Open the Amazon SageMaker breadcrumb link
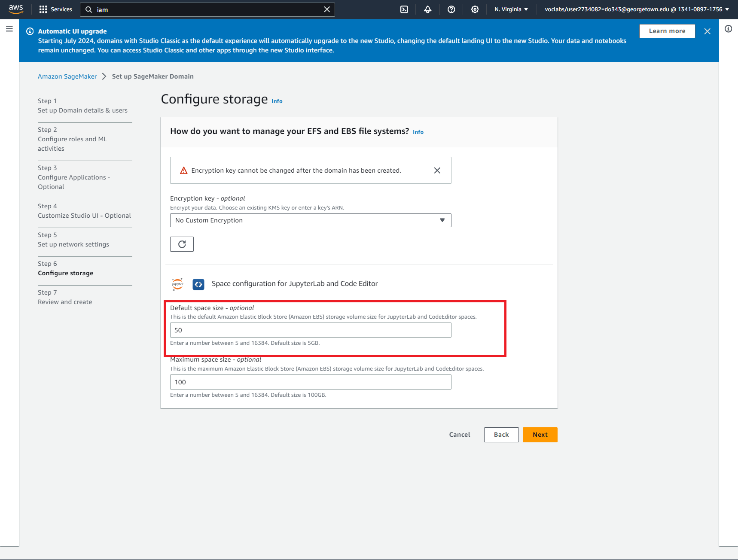Image resolution: width=738 pixels, height=560 pixels. 67,76
